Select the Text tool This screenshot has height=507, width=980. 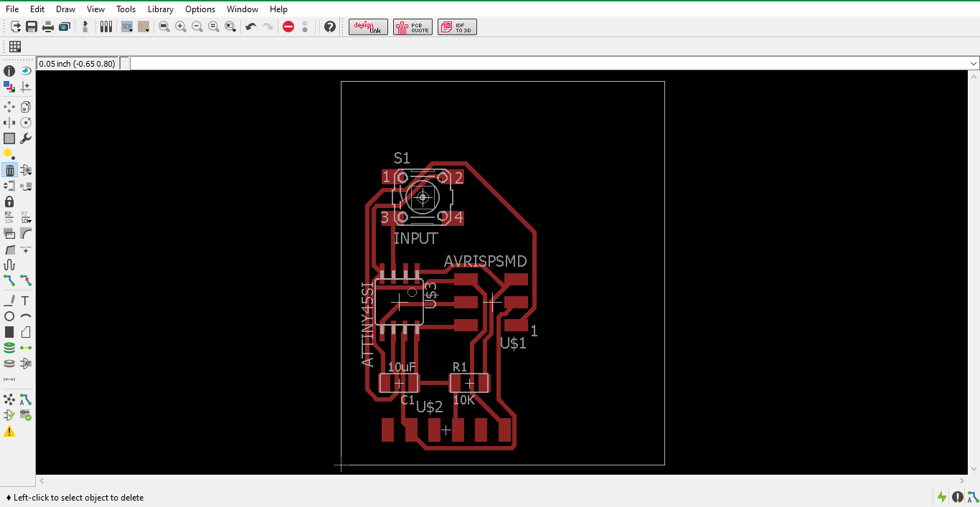pyautogui.click(x=26, y=300)
